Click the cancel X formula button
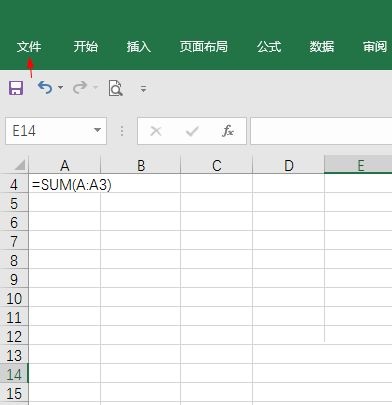 (156, 131)
